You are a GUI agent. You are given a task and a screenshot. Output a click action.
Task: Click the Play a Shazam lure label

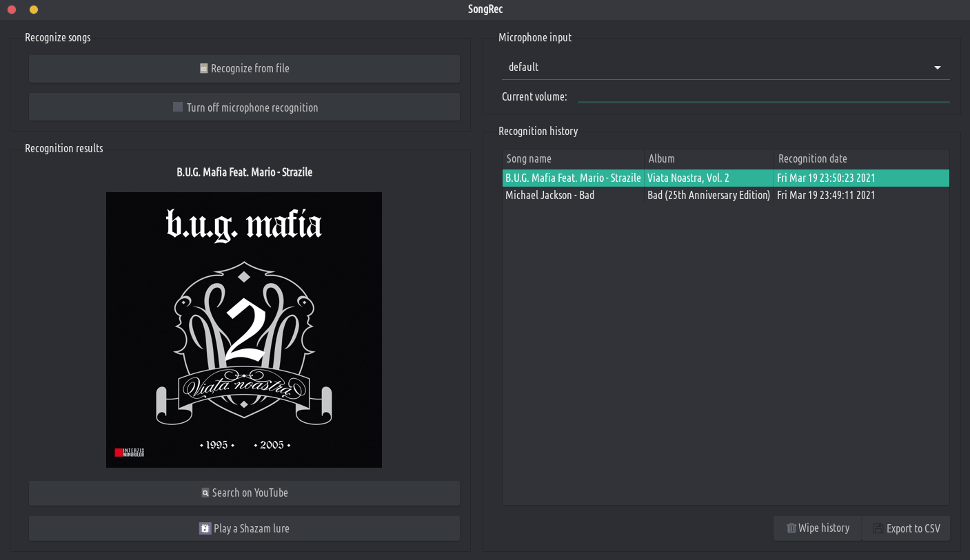tap(252, 529)
